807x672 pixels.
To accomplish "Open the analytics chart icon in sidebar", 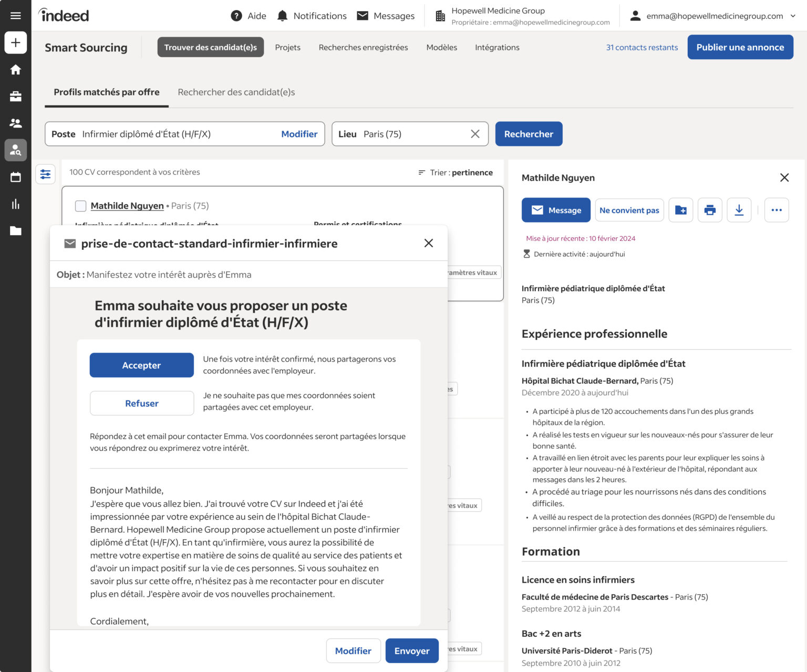I will click(15, 204).
